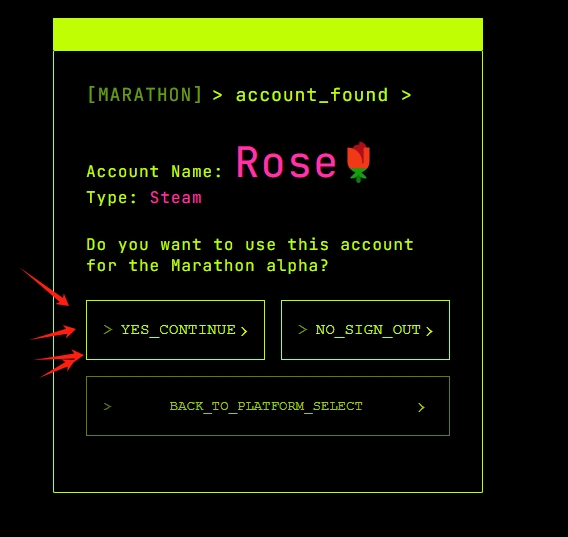Confirm with the YES_CONTINUE button
The width and height of the screenshot is (568, 537).
175,330
